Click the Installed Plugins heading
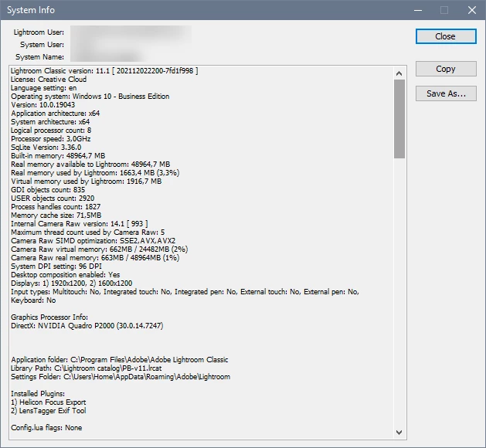 pyautogui.click(x=38, y=394)
